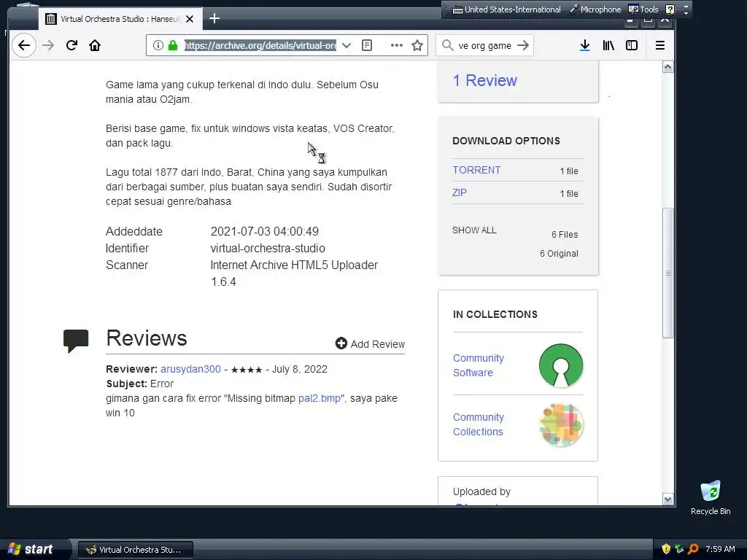Open the browser home page icon

95,45
